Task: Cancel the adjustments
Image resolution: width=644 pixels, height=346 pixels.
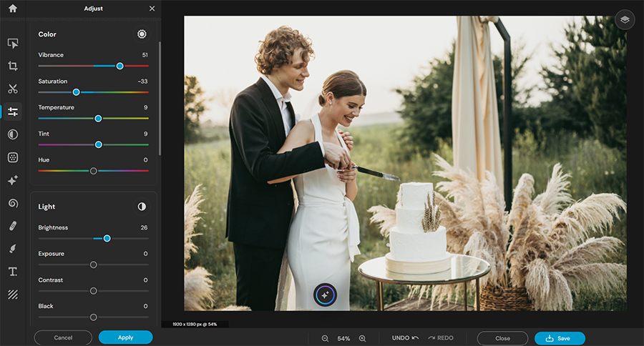Action: 63,338
